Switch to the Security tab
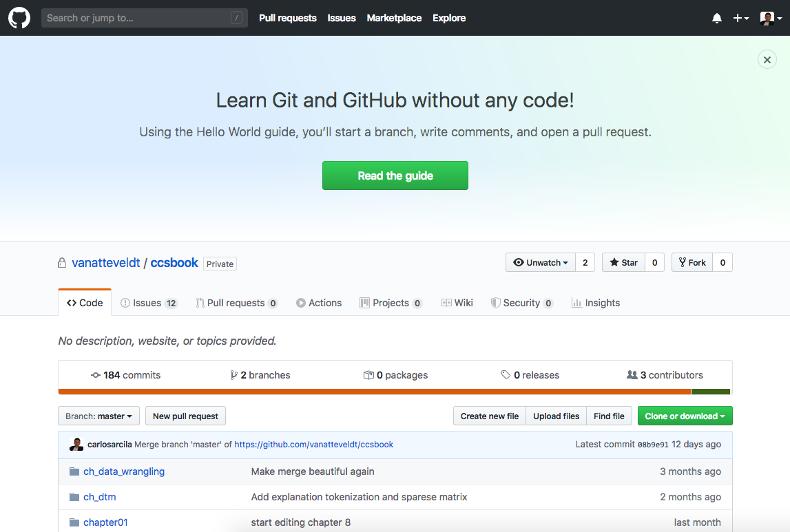This screenshot has height=532, width=790. (522, 303)
